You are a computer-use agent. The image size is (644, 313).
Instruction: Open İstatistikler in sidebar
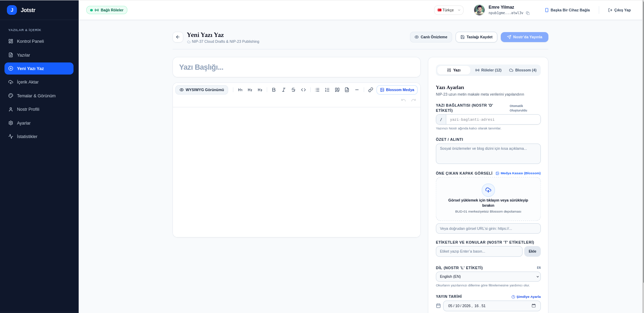click(x=39, y=137)
